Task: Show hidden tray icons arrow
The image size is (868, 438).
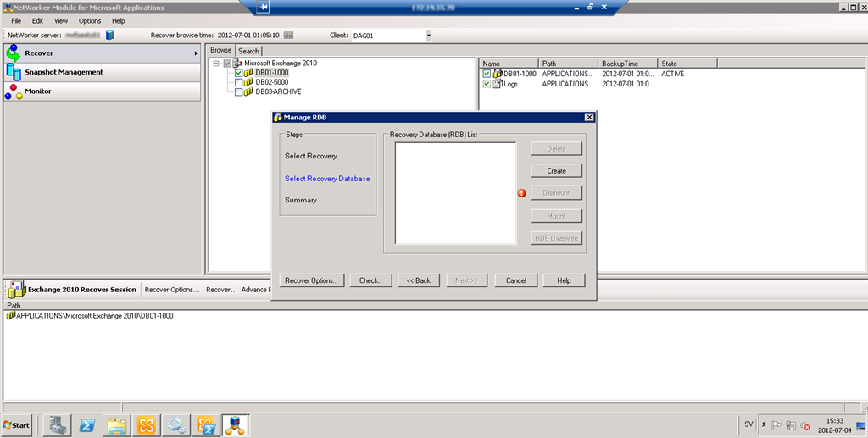Action: (x=764, y=424)
